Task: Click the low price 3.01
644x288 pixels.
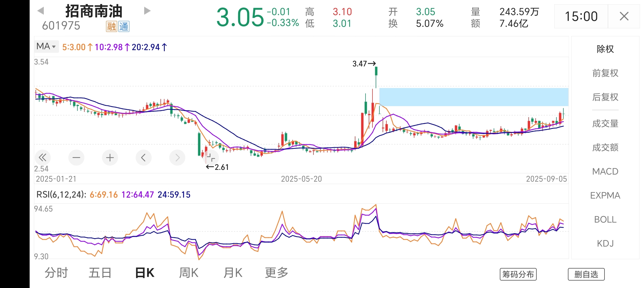Action: [342, 23]
